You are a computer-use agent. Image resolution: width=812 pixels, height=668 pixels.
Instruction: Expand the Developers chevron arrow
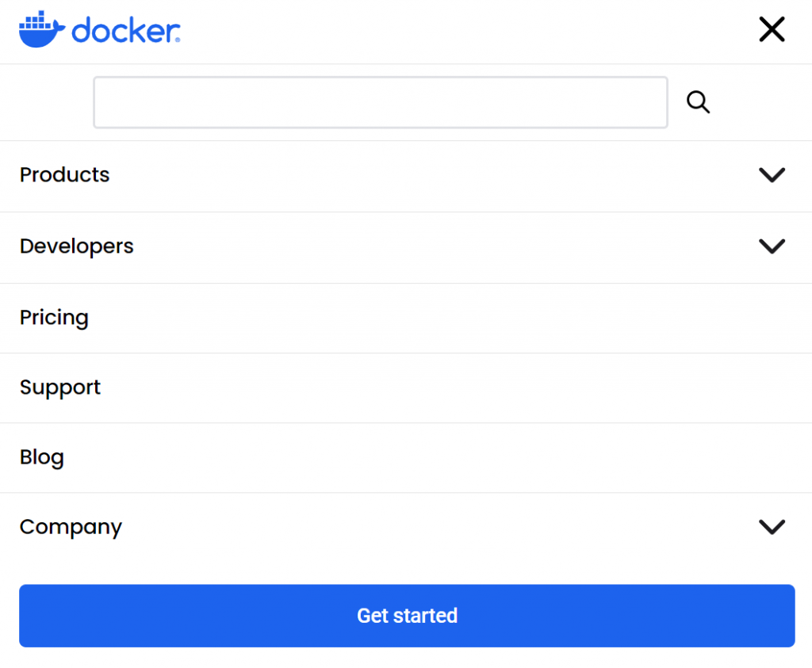[x=772, y=246]
